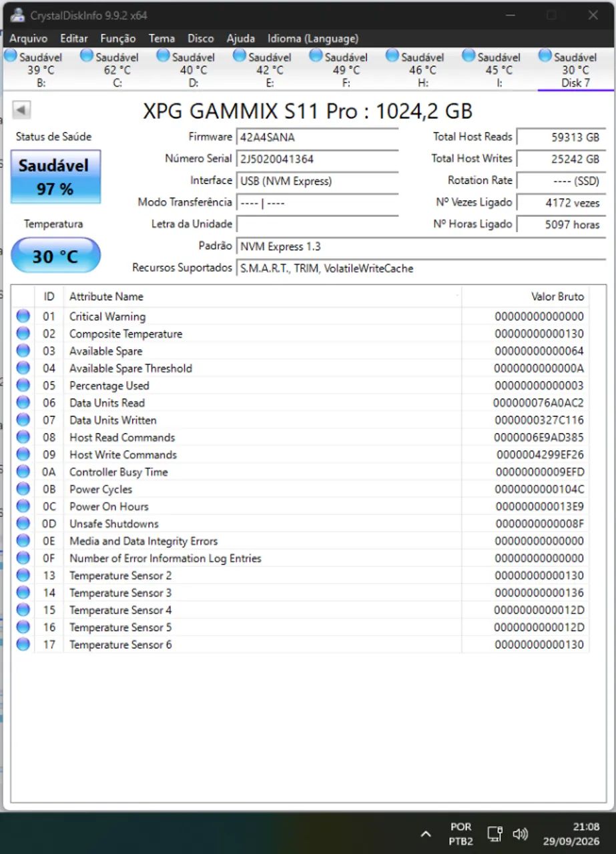Click the previous disk arrow button

click(x=21, y=110)
